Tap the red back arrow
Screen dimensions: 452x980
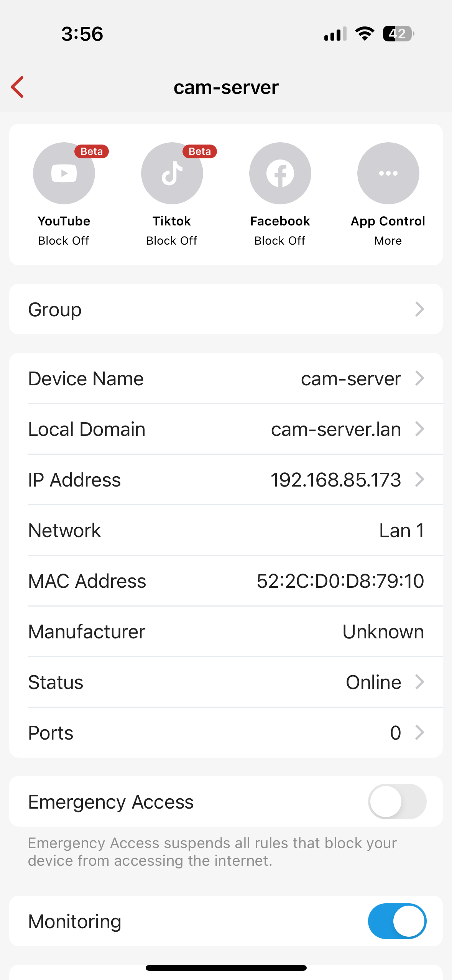point(18,87)
